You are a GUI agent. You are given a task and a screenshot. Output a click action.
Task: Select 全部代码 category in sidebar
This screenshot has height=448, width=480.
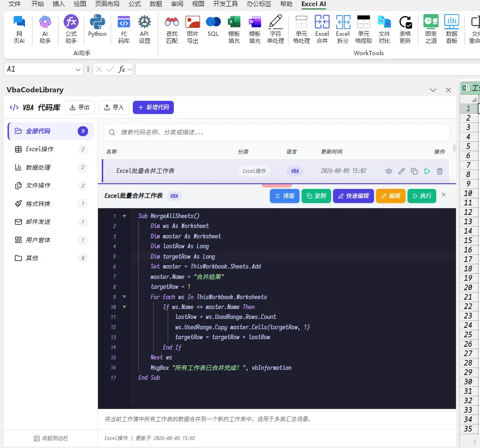(x=50, y=131)
